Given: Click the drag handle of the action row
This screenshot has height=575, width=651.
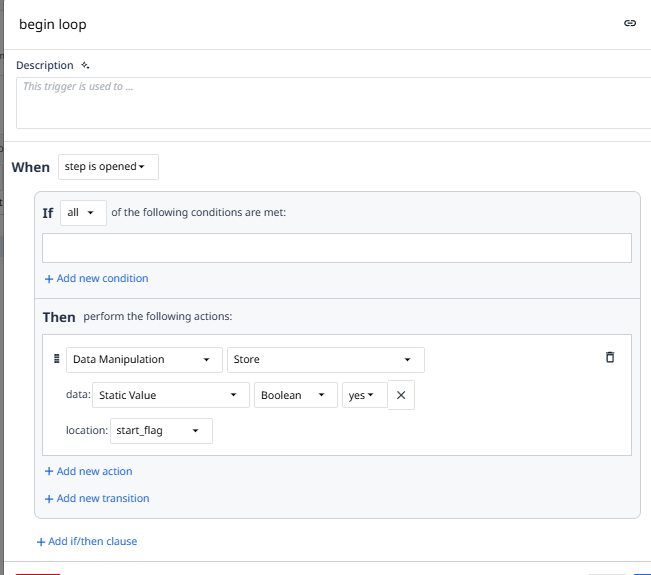Looking at the screenshot, I should (56, 358).
